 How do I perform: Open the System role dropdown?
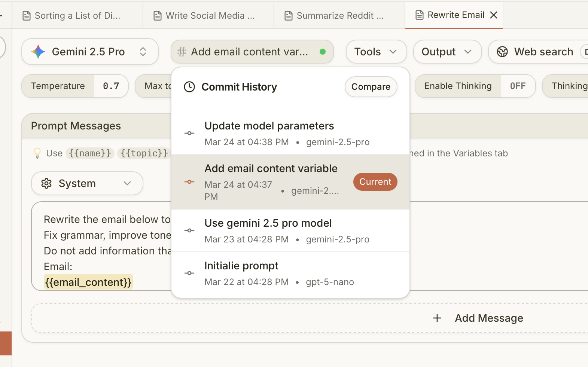tap(87, 183)
